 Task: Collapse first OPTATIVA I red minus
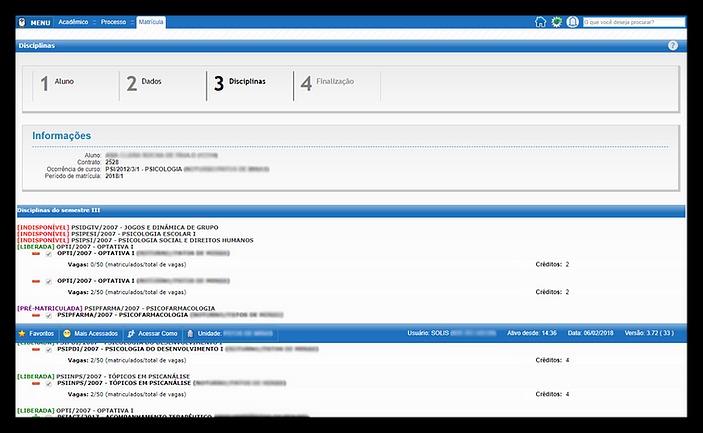coord(35,254)
